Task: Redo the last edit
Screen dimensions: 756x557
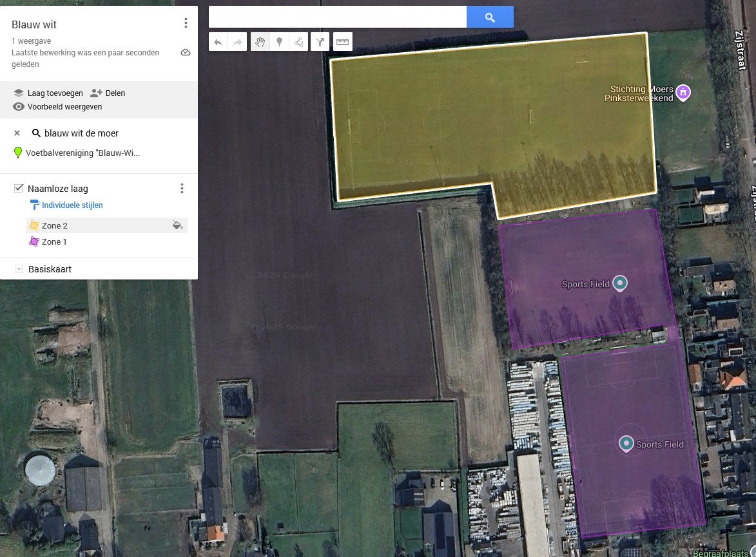Action: click(237, 42)
